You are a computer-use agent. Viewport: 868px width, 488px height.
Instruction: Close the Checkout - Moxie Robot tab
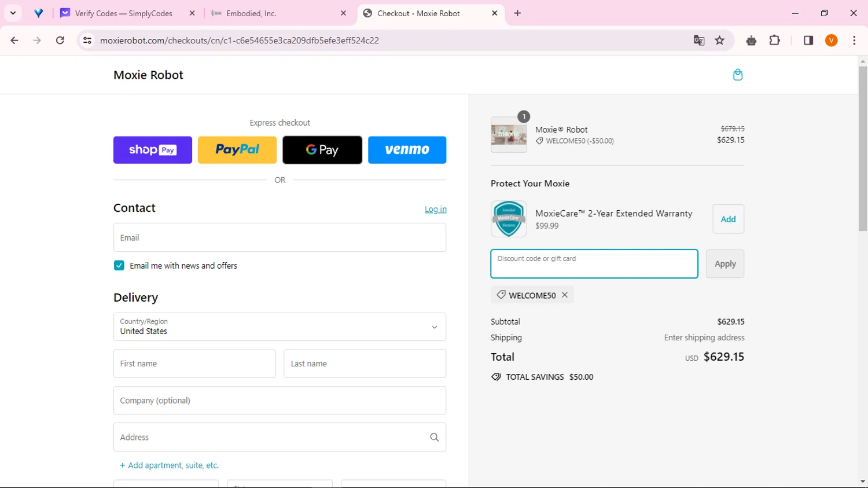tap(494, 13)
